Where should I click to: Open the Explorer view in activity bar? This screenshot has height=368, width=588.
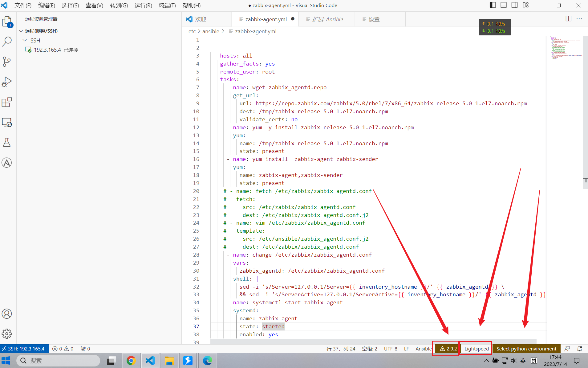click(x=7, y=22)
